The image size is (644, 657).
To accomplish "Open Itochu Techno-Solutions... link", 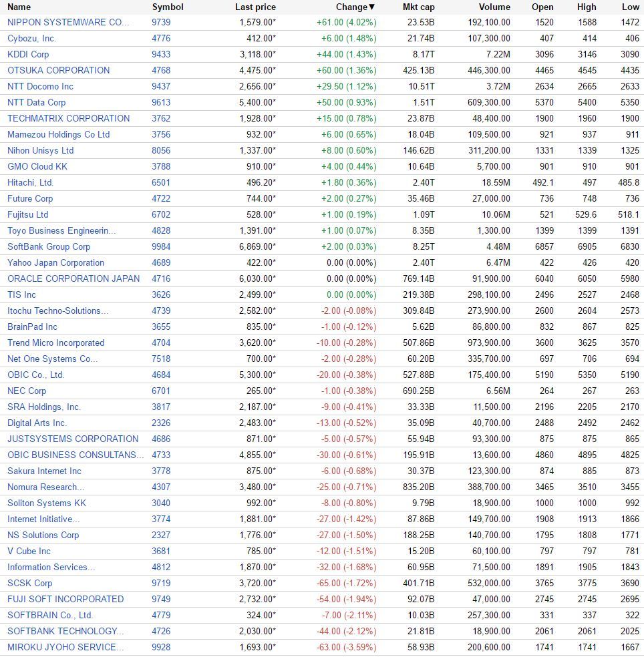I will point(58,311).
